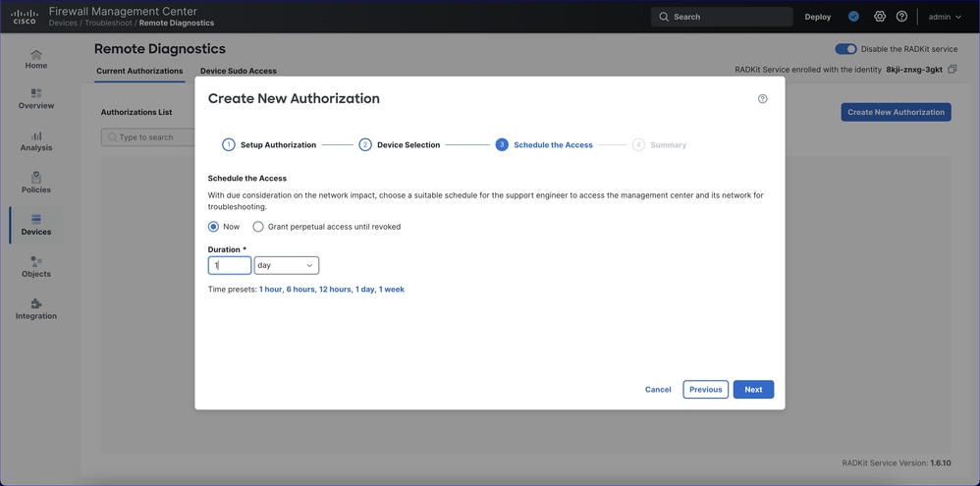The image size is (980, 486).
Task: Copy the RADKit identity with copy icon
Action: (952, 70)
